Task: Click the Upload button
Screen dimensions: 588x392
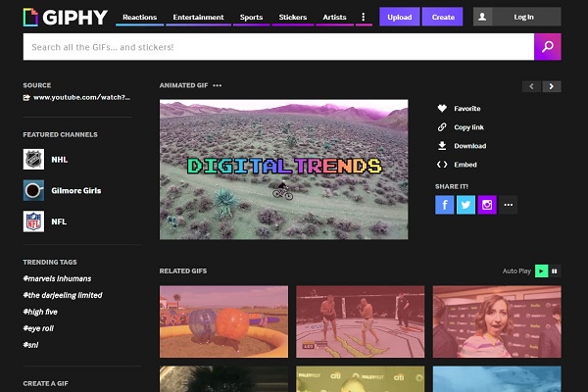Action: (x=400, y=17)
